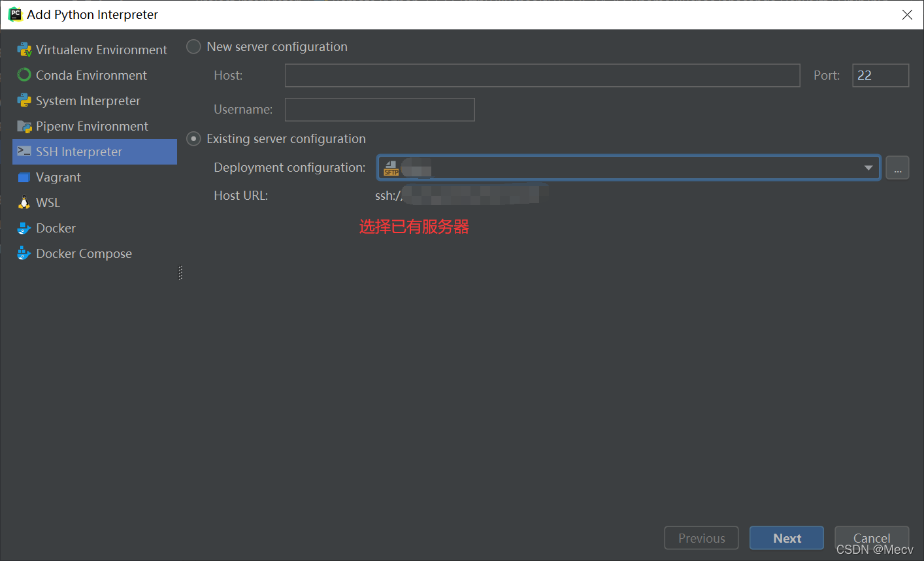Screen dimensions: 924x561
Task: Select Existing server configuration radio
Action: pos(193,139)
